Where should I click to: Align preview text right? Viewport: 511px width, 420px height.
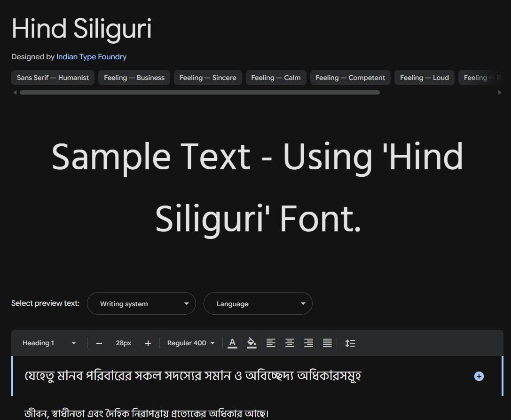[308, 343]
